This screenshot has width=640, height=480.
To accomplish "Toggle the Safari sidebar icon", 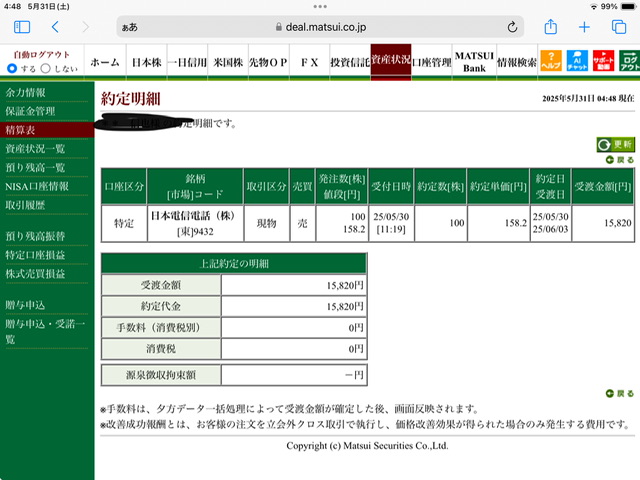I will coord(22,27).
